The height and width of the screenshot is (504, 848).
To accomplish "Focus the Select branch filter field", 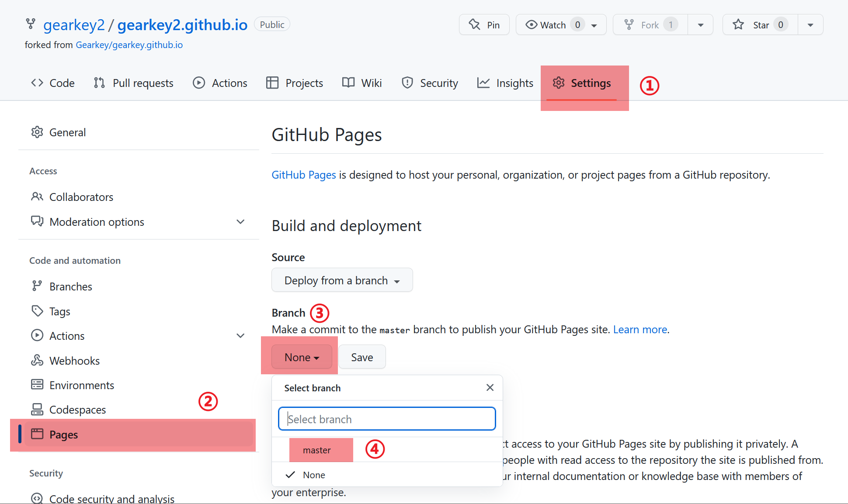I will click(387, 419).
